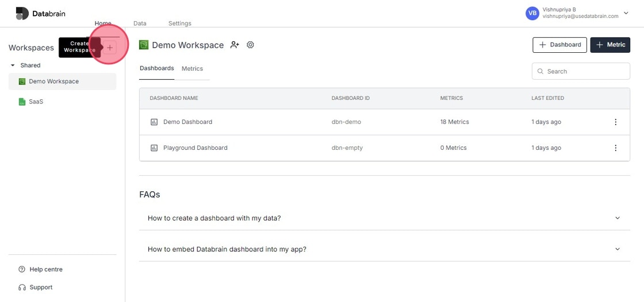Open the Data menu
Viewport: 644px width, 302px height.
click(140, 24)
